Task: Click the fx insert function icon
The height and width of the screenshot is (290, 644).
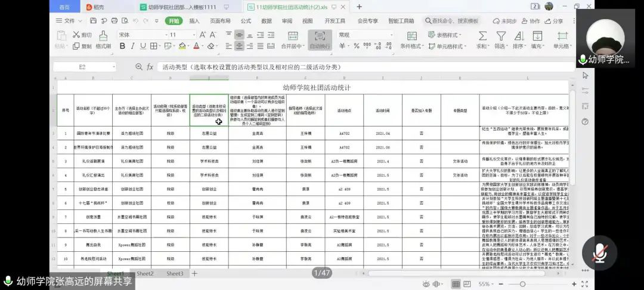Action: (150, 67)
